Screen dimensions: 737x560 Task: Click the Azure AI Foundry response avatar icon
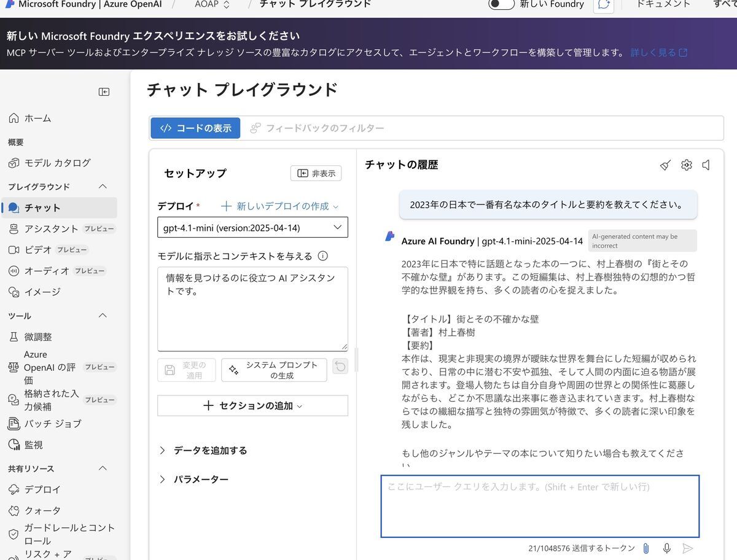pos(390,236)
